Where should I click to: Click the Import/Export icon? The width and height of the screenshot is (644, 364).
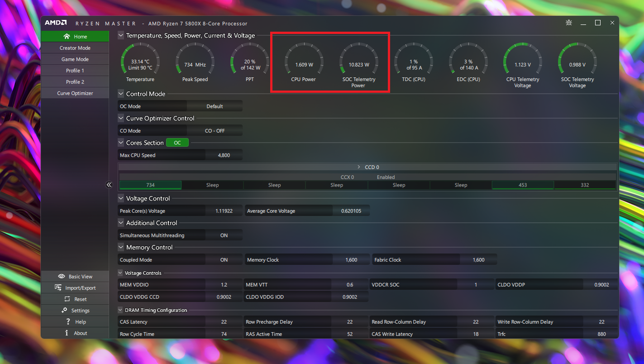pos(58,288)
